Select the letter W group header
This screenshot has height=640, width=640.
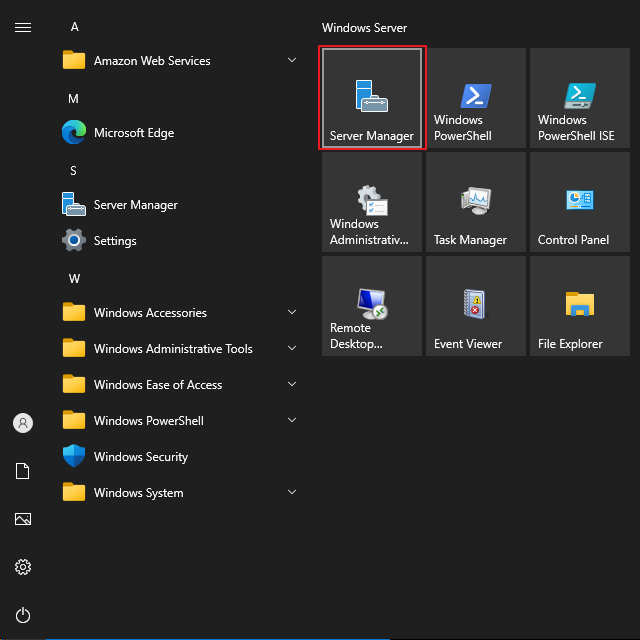[x=74, y=279]
